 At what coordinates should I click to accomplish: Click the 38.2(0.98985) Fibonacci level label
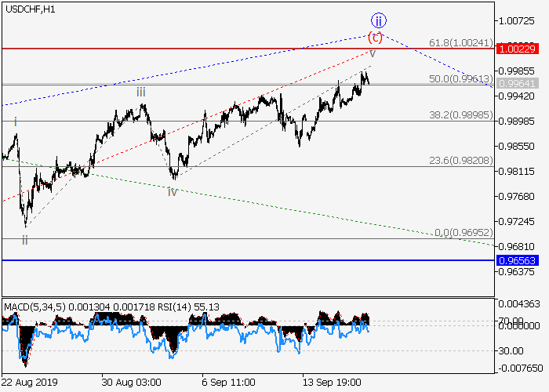(460, 114)
